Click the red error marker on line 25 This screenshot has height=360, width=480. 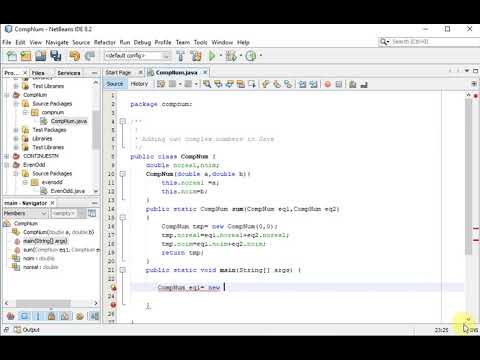(113, 305)
